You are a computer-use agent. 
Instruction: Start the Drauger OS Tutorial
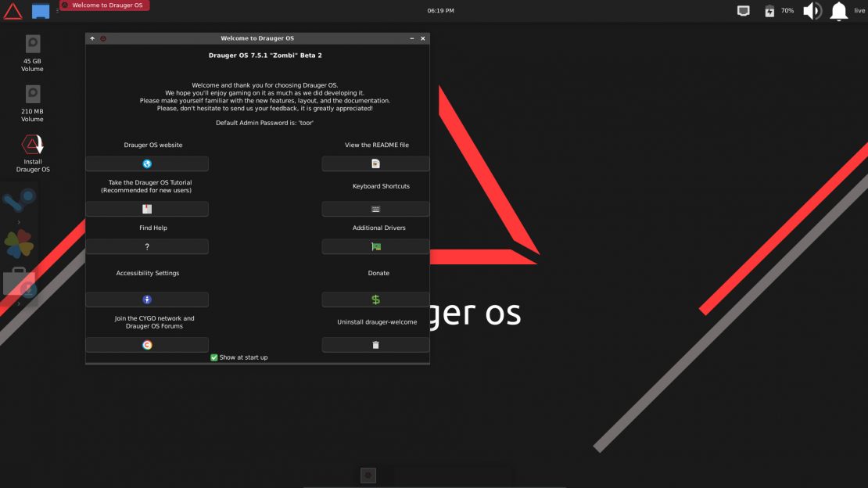pos(147,209)
